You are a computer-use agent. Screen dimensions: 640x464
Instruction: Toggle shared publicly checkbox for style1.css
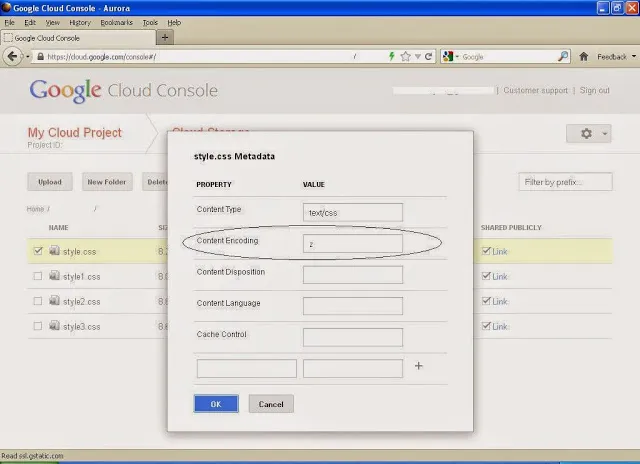pos(486,276)
